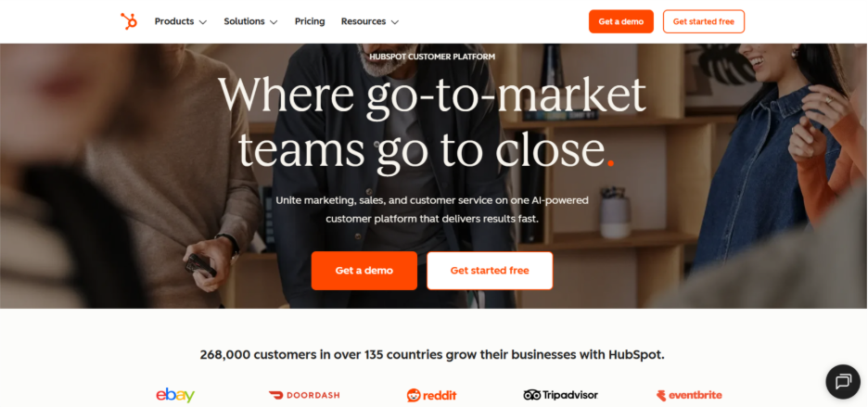Open the Pricing page
The width and height of the screenshot is (868, 407).
310,21
